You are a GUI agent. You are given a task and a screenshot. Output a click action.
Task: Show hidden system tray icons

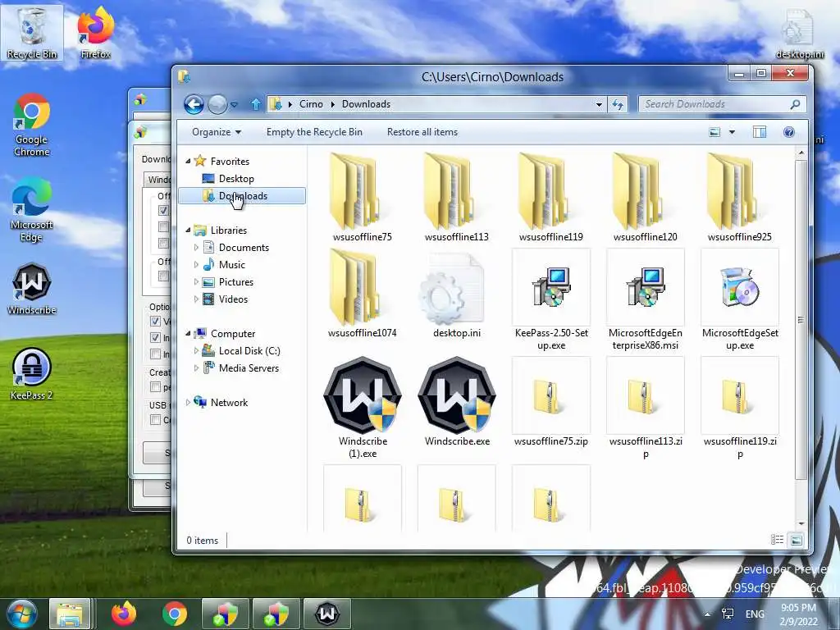click(707, 614)
